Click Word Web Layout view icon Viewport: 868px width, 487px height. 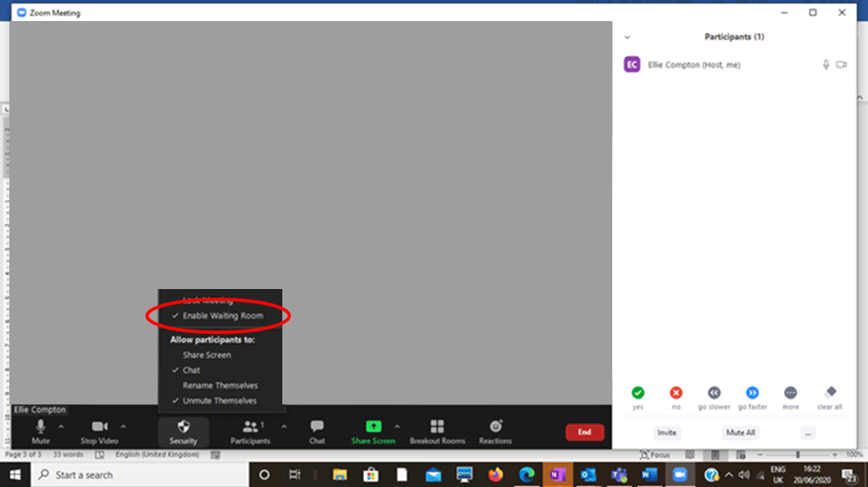click(x=741, y=455)
